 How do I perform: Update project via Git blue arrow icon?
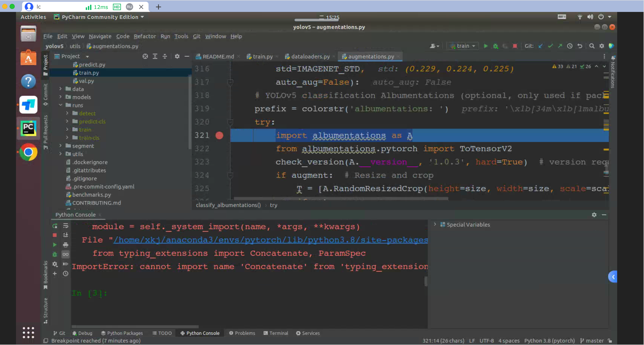[540, 46]
